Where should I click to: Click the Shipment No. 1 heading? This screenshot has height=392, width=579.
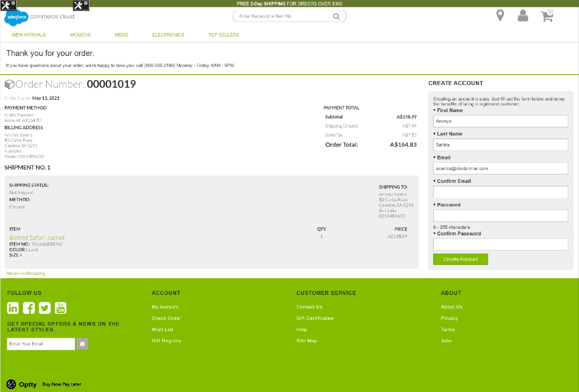tap(27, 167)
